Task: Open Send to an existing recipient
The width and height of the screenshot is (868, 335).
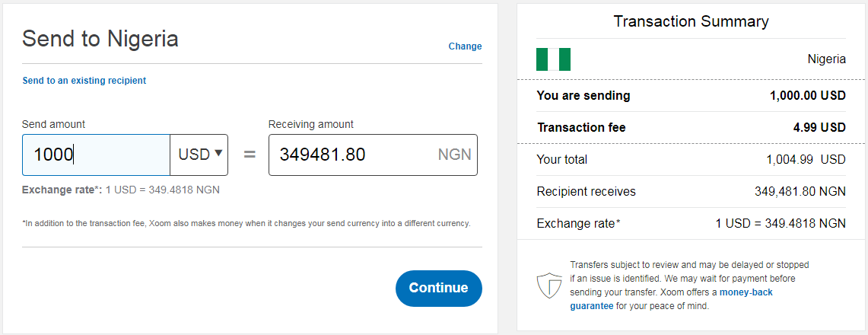Action: (84, 81)
